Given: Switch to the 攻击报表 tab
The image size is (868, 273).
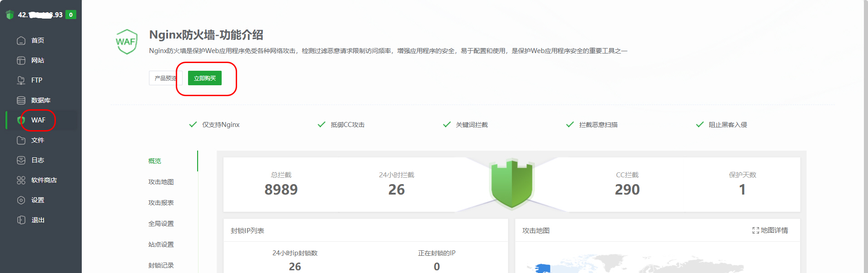Looking at the screenshot, I should 161,203.
